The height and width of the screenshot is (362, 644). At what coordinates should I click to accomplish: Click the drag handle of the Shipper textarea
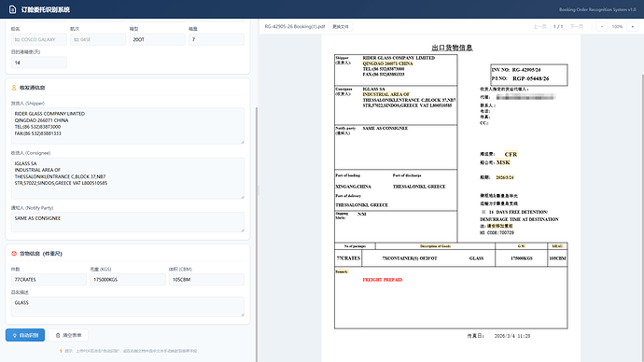pos(243,142)
